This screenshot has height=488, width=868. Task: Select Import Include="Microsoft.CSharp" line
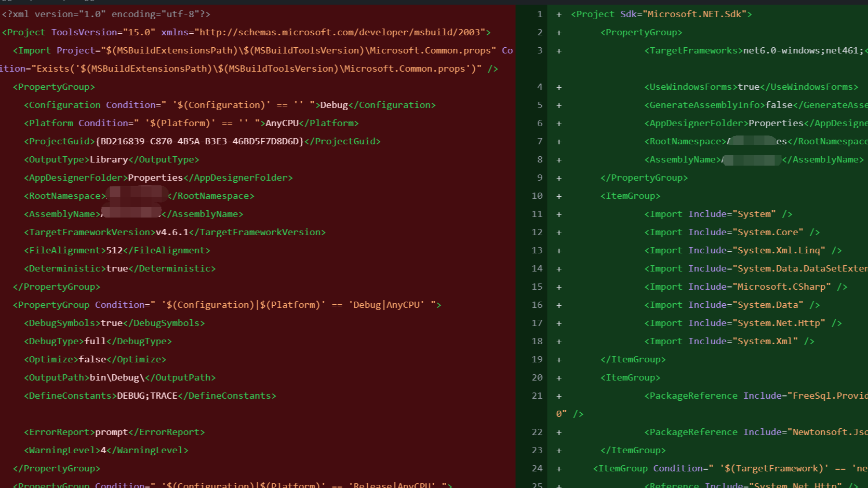pos(746,287)
